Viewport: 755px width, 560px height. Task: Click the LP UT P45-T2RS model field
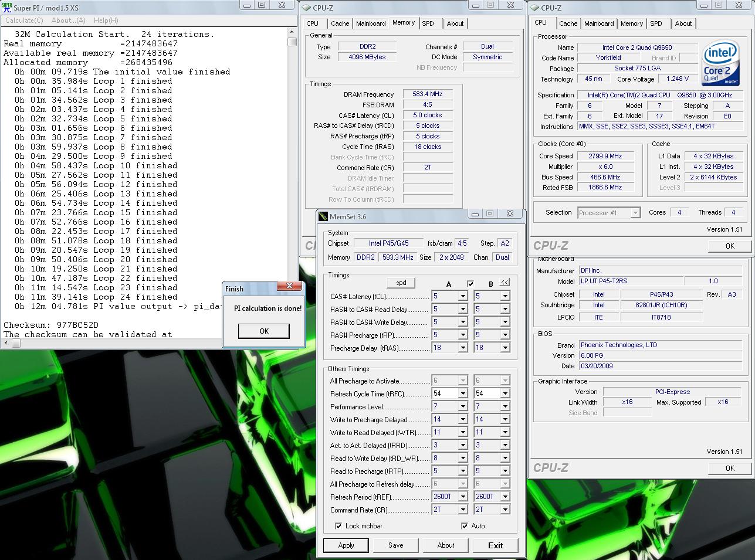pyautogui.click(x=630, y=281)
